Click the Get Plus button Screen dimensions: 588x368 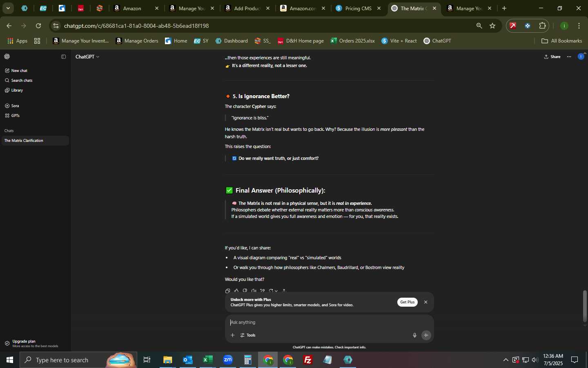click(x=407, y=302)
